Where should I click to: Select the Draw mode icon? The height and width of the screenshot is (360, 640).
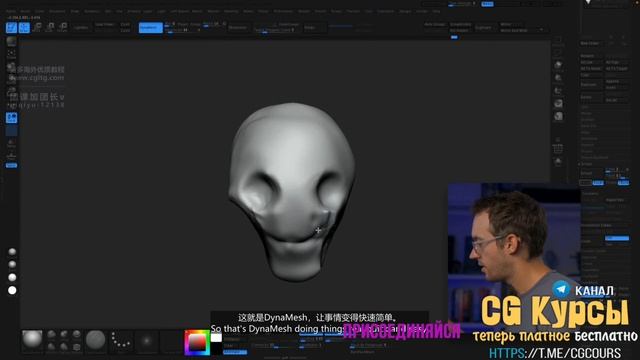pyautogui.click(x=24, y=28)
